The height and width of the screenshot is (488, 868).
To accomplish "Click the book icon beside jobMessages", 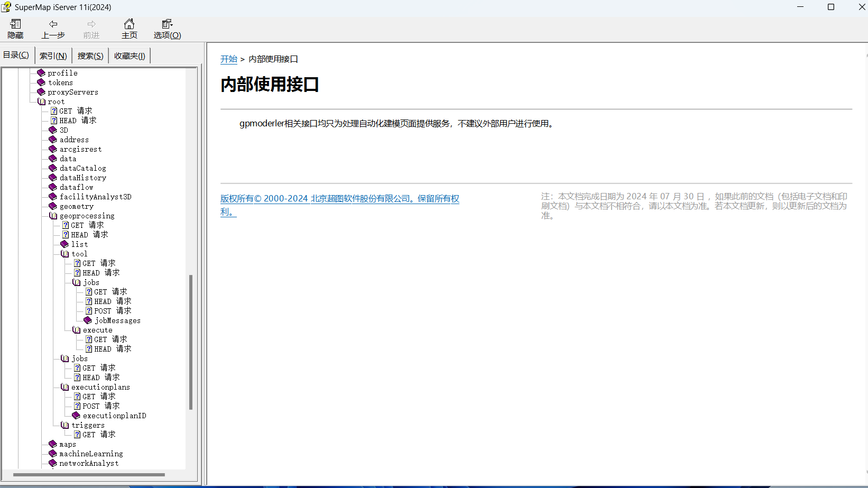I will click(88, 320).
